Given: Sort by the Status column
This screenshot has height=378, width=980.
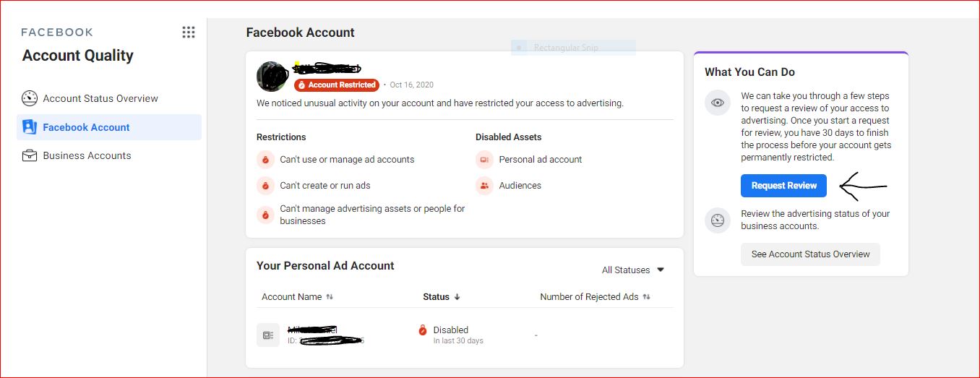Looking at the screenshot, I should pos(441,297).
